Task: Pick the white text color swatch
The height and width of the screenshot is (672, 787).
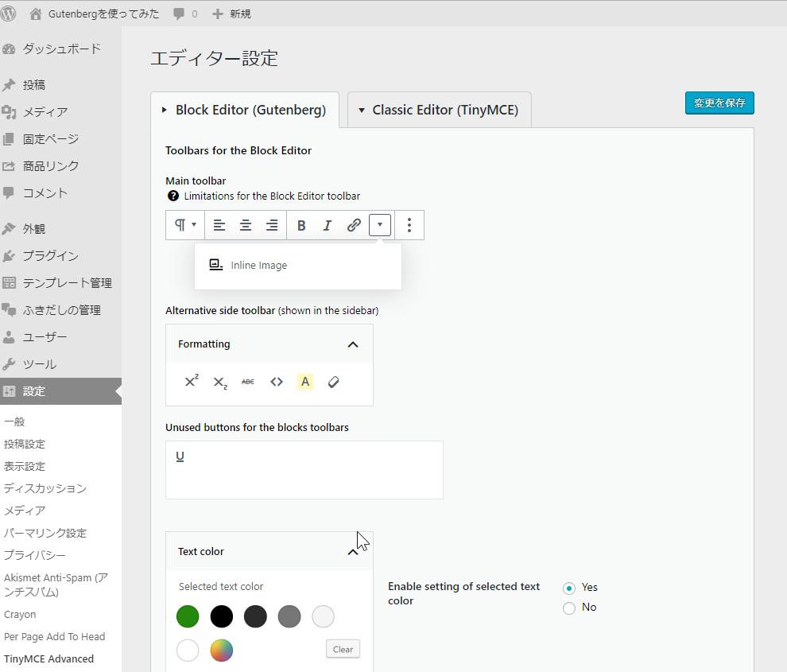Action: [188, 651]
